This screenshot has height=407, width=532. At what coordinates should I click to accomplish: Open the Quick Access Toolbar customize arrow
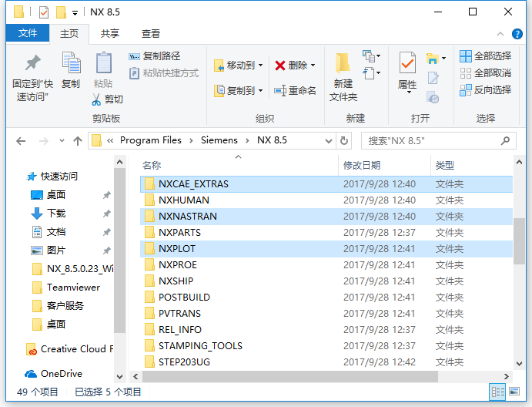pyautogui.click(x=75, y=13)
